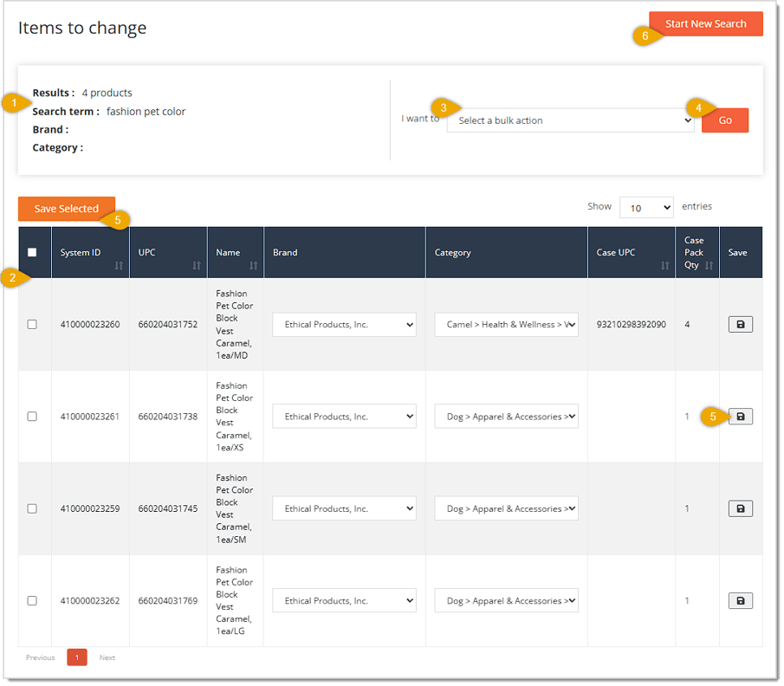Open Category dropdown for item 410000023259

point(507,508)
